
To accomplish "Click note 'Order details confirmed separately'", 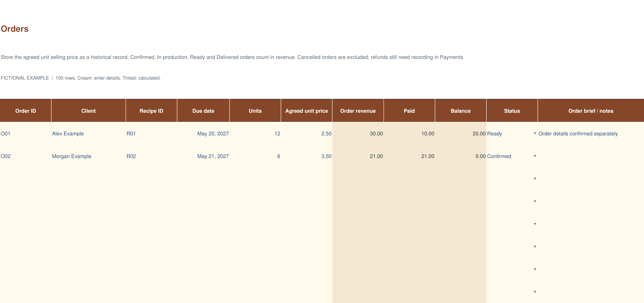I will (578, 133).
